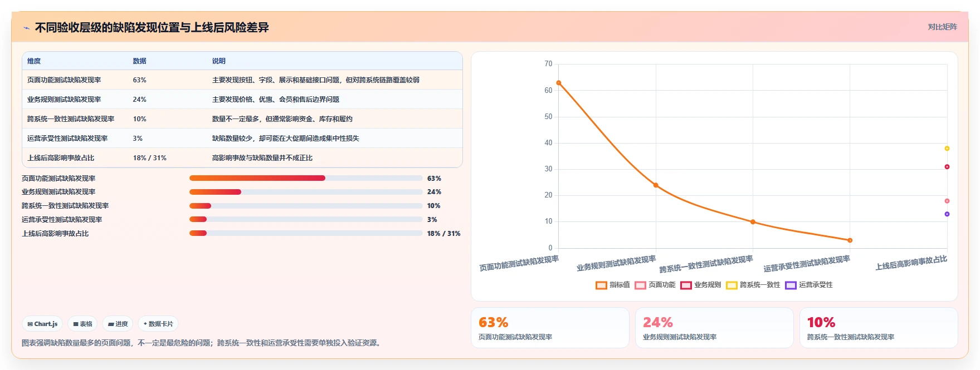Toggle the 运营承受性 legend item
This screenshot has height=370, width=980.
(x=809, y=285)
